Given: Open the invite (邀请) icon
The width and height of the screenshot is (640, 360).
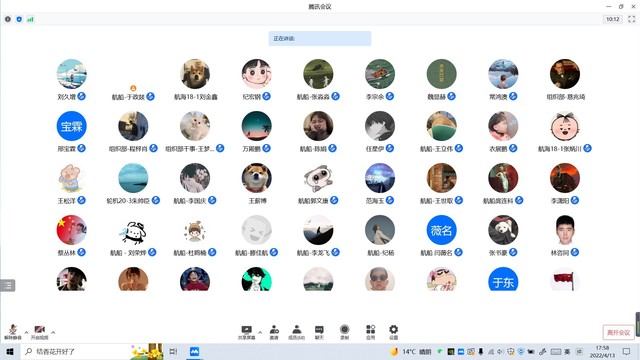Looking at the screenshot, I should pyautogui.click(x=274, y=333).
